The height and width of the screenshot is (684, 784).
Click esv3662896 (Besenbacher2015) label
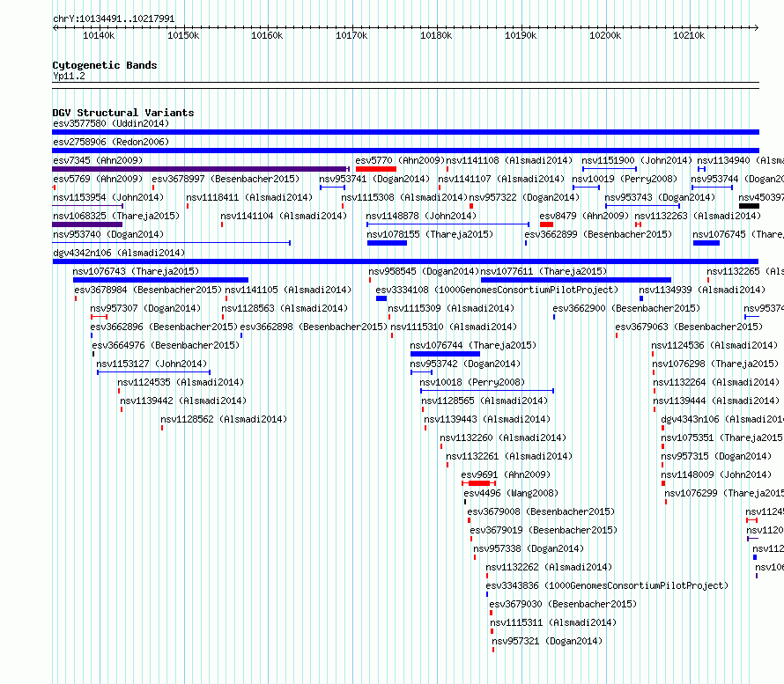pos(164,327)
